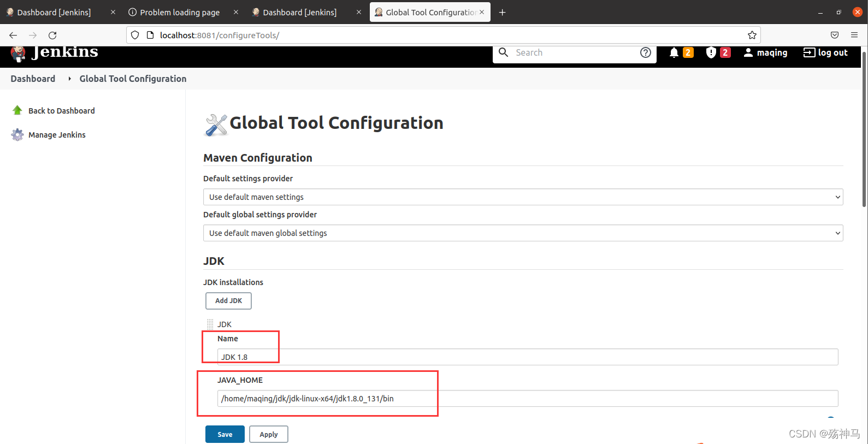
Task: Open security warnings shield icon
Action: 711,52
